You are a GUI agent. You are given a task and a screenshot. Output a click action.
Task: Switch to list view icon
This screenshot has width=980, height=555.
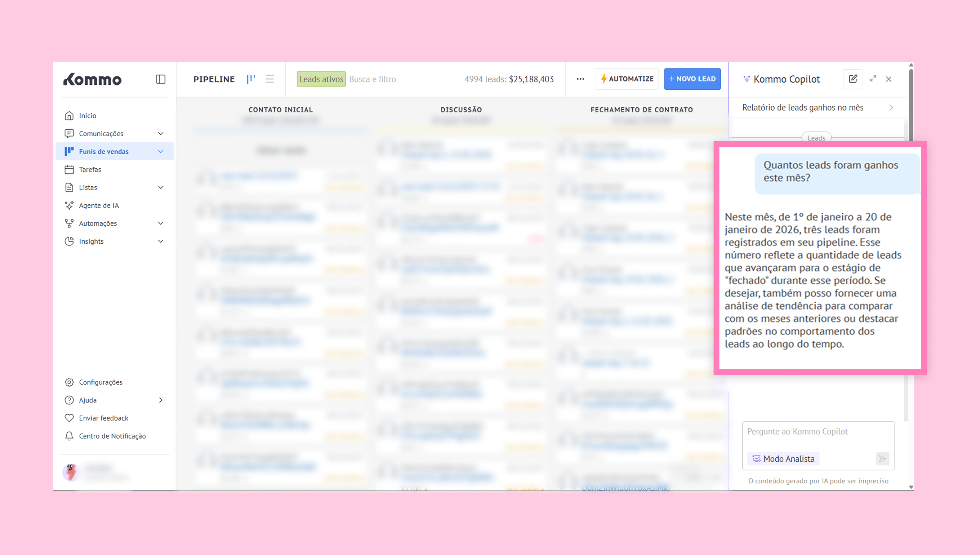270,79
